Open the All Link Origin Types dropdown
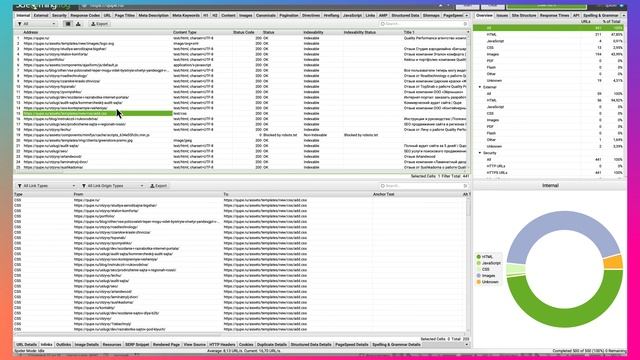 click(112, 186)
